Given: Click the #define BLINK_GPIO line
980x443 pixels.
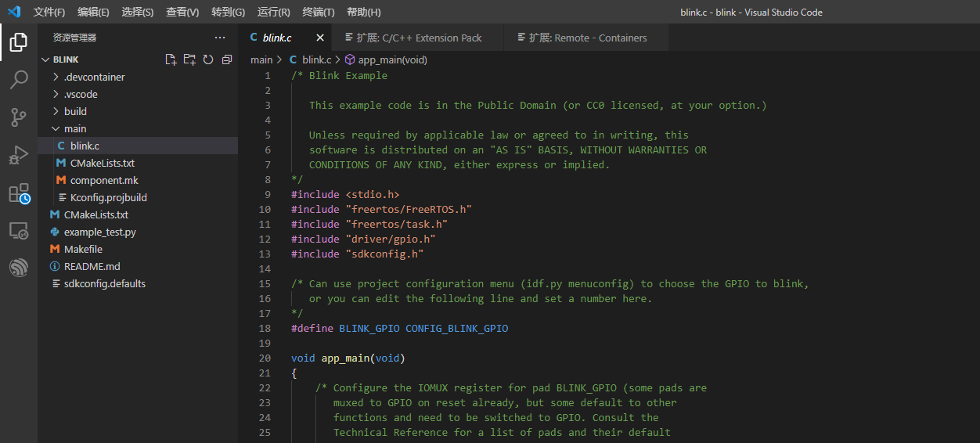Looking at the screenshot, I should 399,328.
